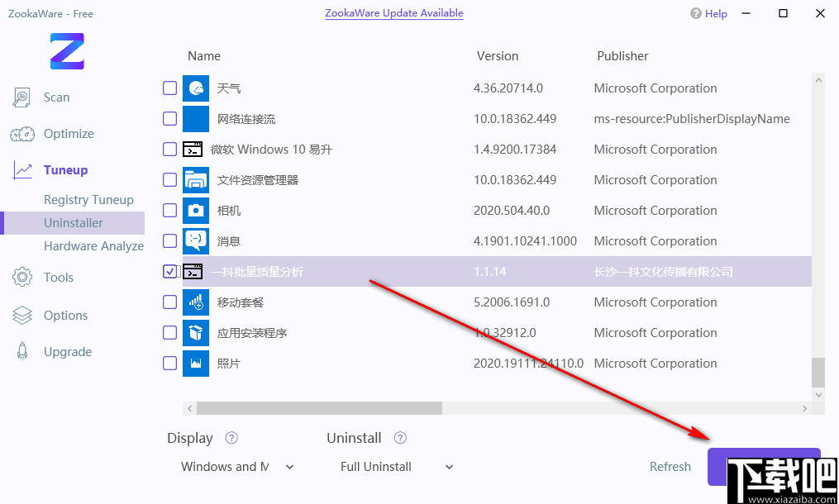Click the 相机 camera app icon
The width and height of the screenshot is (839, 504).
pos(196,211)
